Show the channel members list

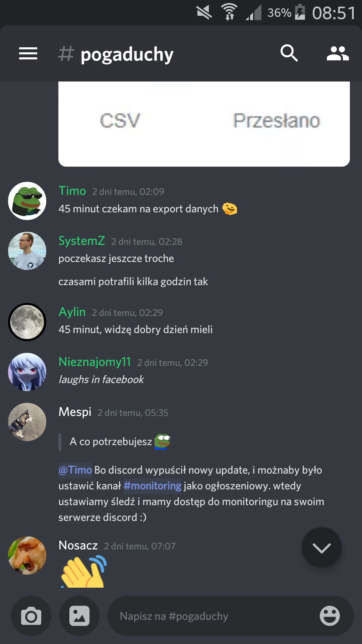tap(338, 53)
